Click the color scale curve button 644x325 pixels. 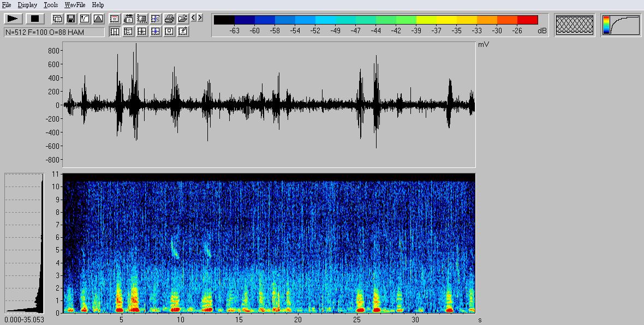[x=621, y=25]
